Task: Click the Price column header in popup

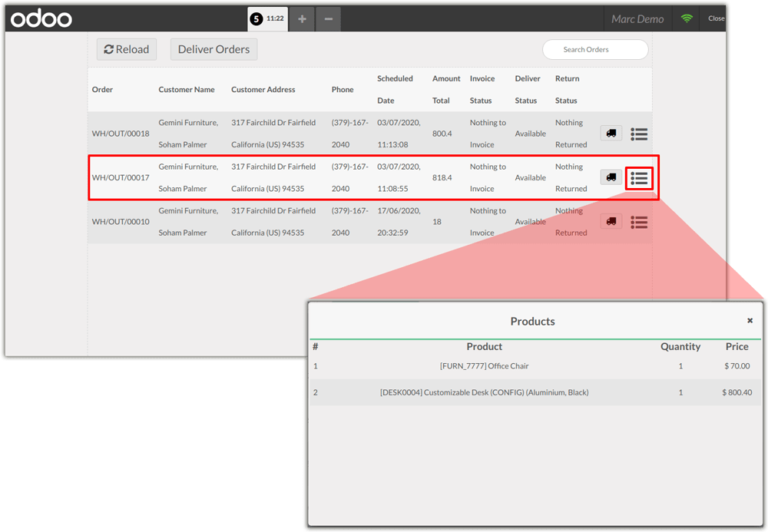Action: click(x=737, y=346)
